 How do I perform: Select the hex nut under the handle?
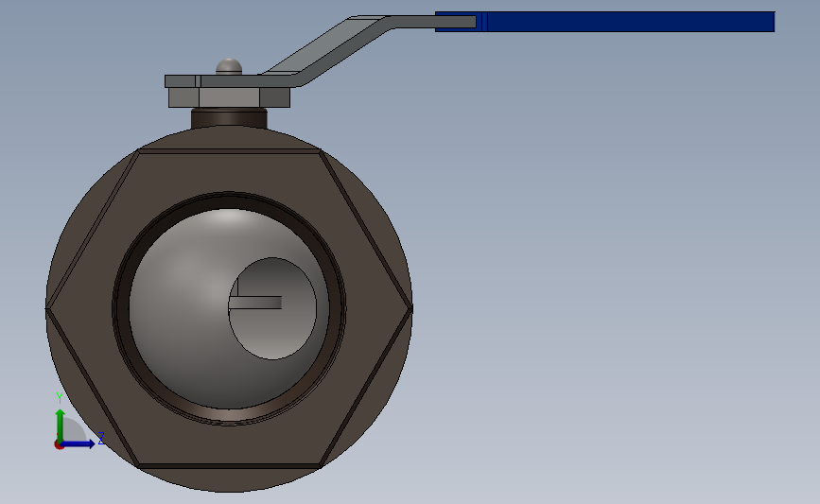pyautogui.click(x=229, y=97)
